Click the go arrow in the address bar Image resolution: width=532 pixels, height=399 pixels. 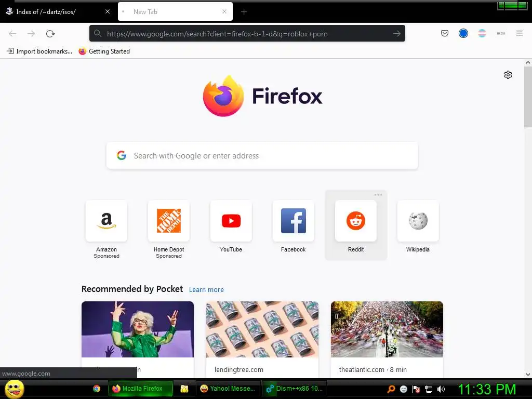(396, 34)
